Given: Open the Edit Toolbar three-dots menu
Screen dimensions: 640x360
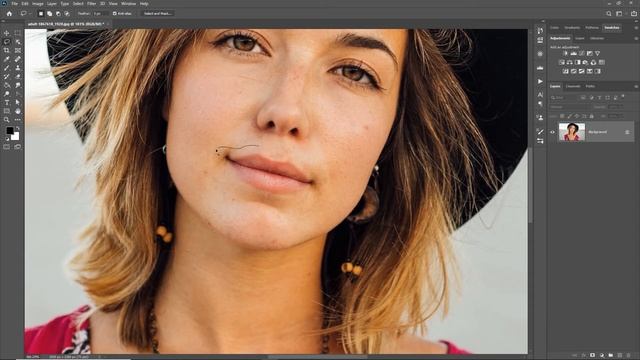Looking at the screenshot, I should (x=18, y=120).
